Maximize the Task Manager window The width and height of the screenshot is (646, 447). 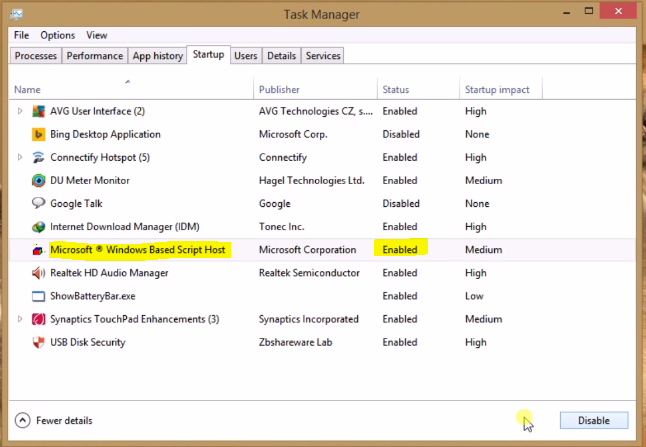[589, 11]
